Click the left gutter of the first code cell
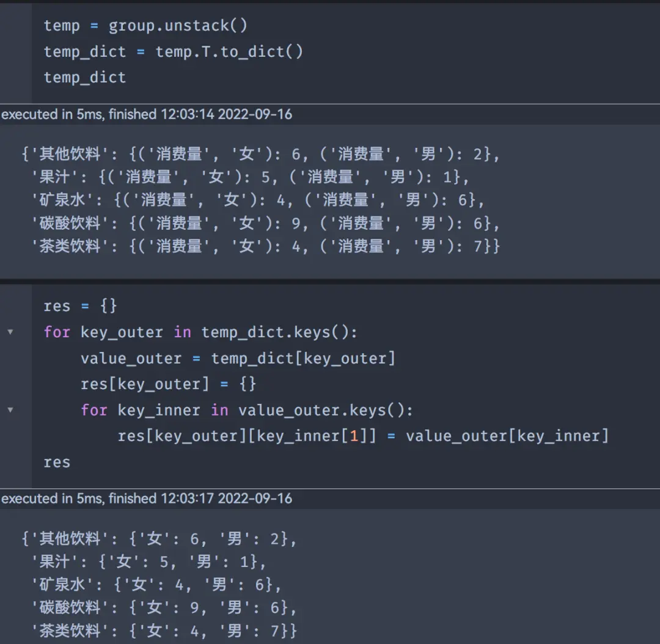Viewport: 660px width, 644px height. tap(15, 51)
